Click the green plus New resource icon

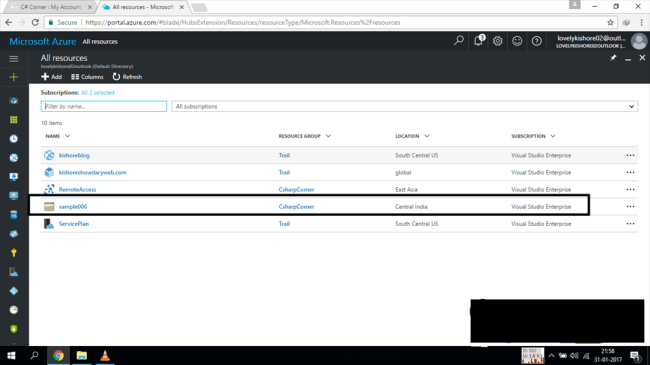[x=14, y=77]
